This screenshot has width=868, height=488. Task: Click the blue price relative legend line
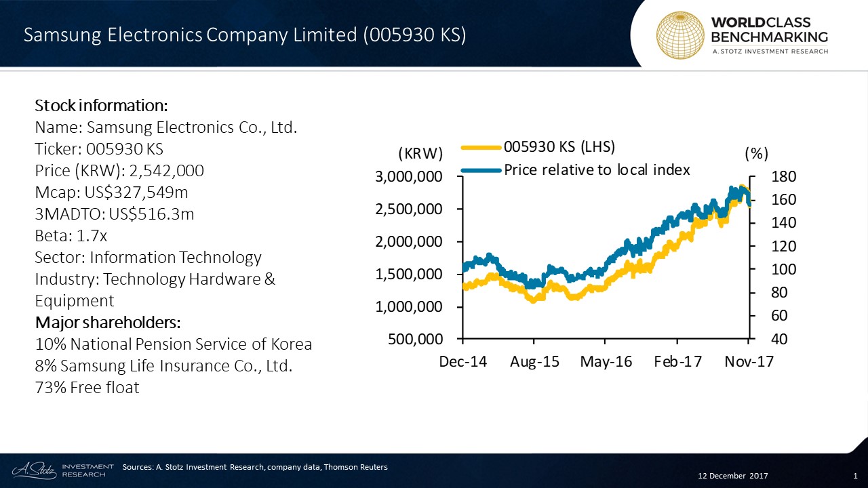480,170
